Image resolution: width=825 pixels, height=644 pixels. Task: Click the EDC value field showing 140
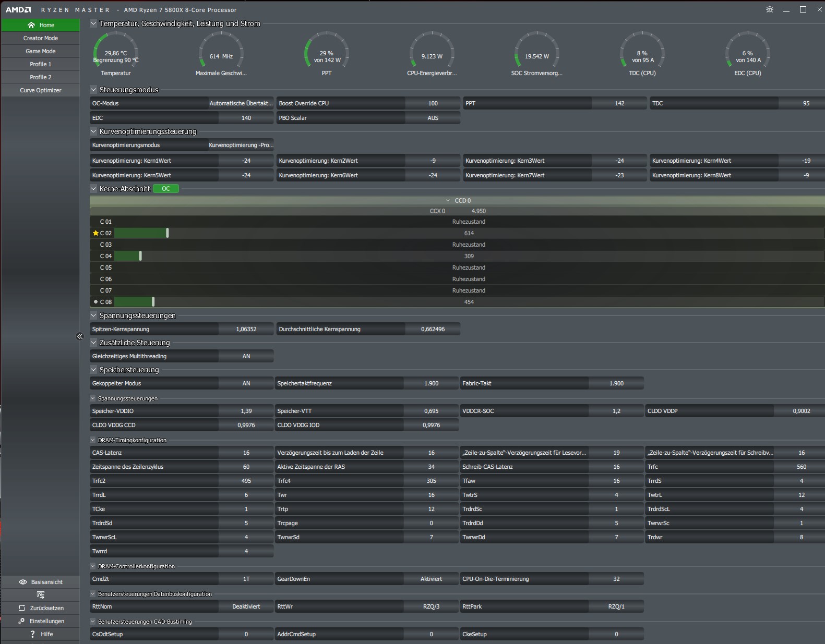click(246, 118)
